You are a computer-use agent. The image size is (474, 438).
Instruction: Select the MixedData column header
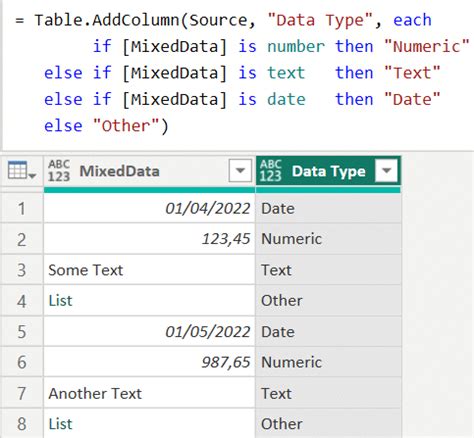(x=149, y=171)
